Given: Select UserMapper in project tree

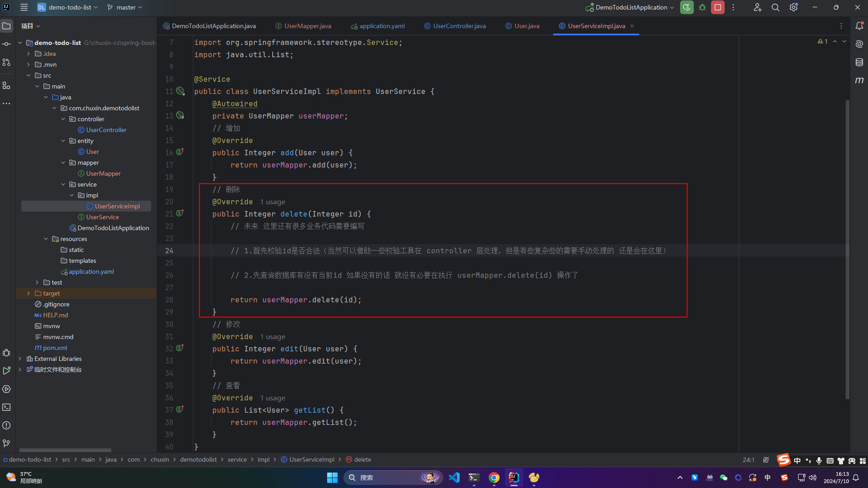Looking at the screenshot, I should (103, 173).
